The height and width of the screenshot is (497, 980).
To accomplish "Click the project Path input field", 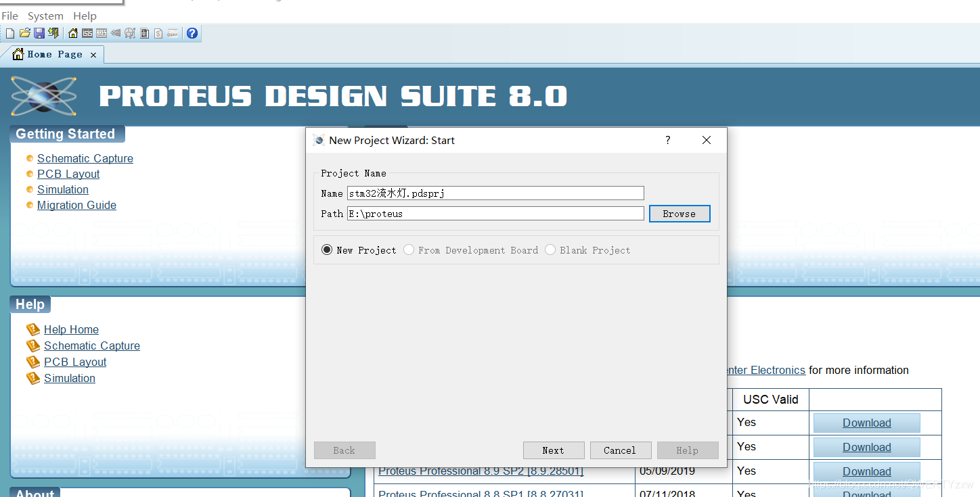I will [495, 214].
